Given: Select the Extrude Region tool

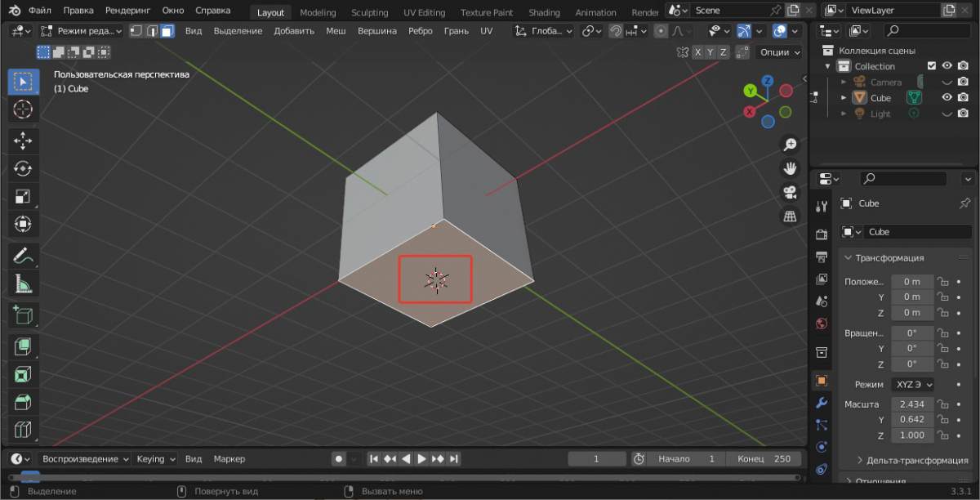Looking at the screenshot, I should pos(23,347).
